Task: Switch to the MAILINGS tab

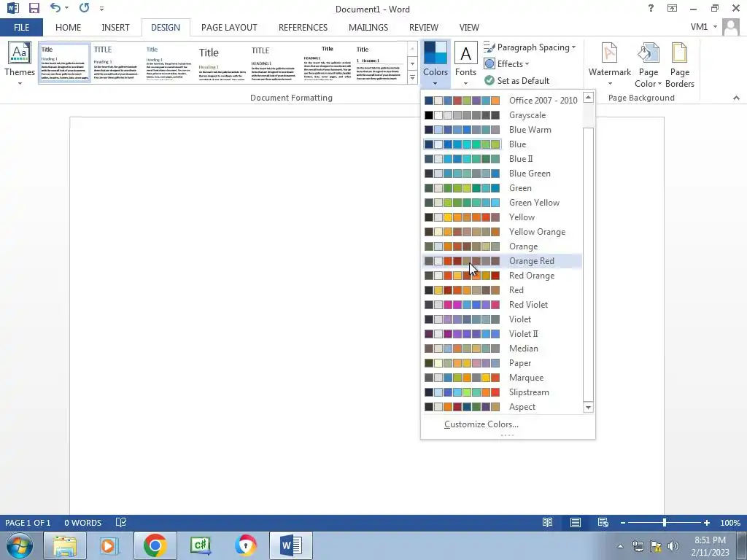Action: pyautogui.click(x=368, y=27)
